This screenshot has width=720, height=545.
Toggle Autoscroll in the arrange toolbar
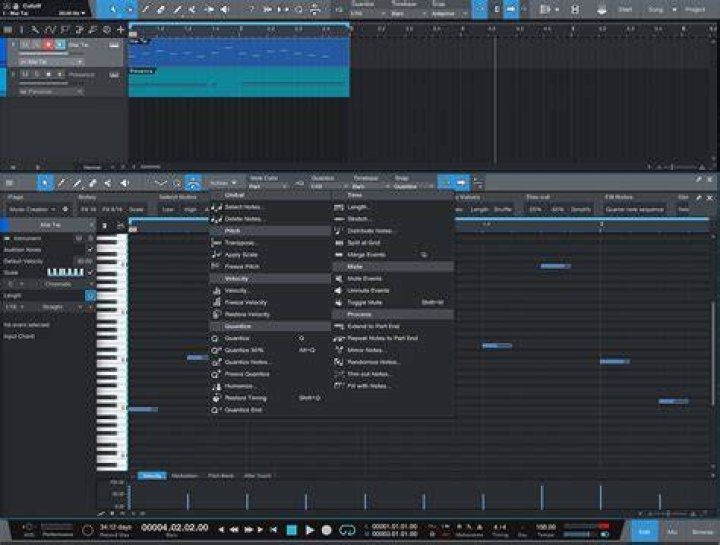coord(511,9)
